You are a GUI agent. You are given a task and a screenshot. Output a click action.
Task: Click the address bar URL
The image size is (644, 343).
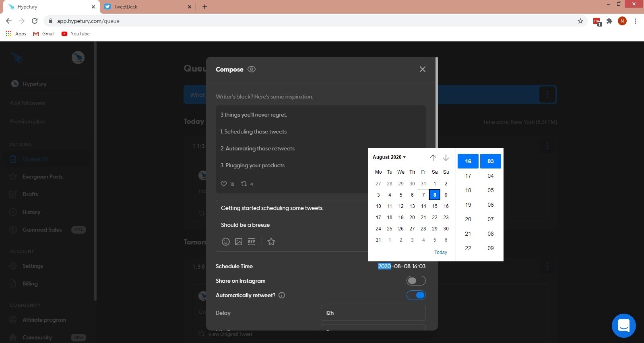(x=88, y=21)
